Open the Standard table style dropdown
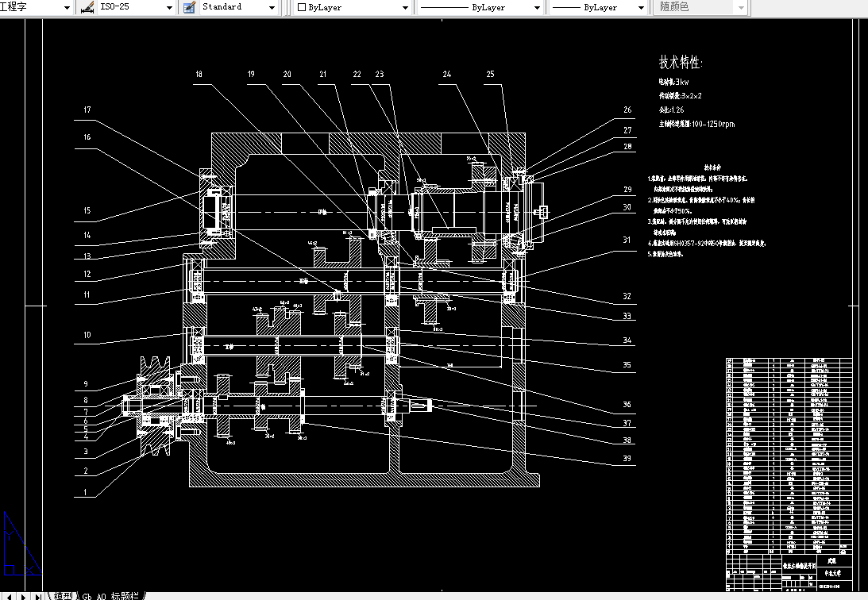The height and width of the screenshot is (600, 868). point(272,7)
